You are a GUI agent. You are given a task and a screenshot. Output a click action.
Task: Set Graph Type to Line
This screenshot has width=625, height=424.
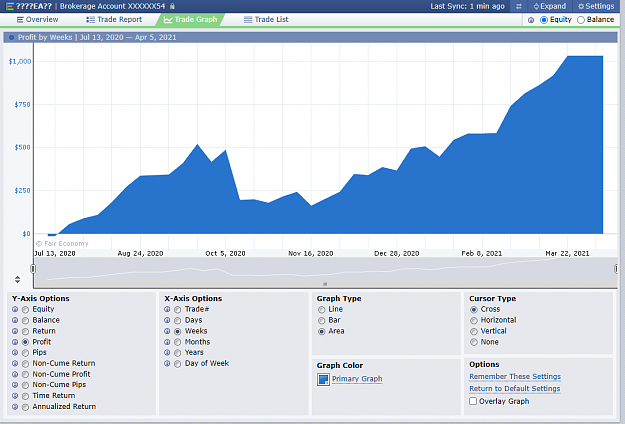coord(322,310)
